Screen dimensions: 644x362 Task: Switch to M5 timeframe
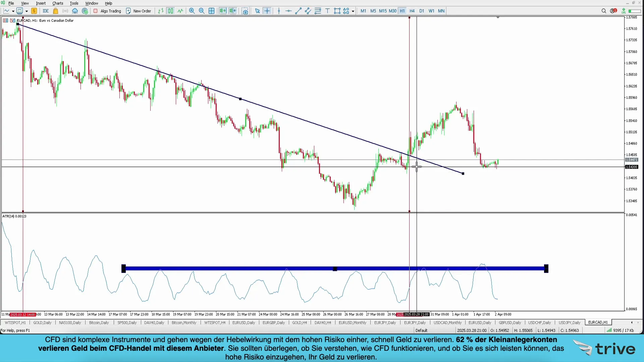[373, 11]
